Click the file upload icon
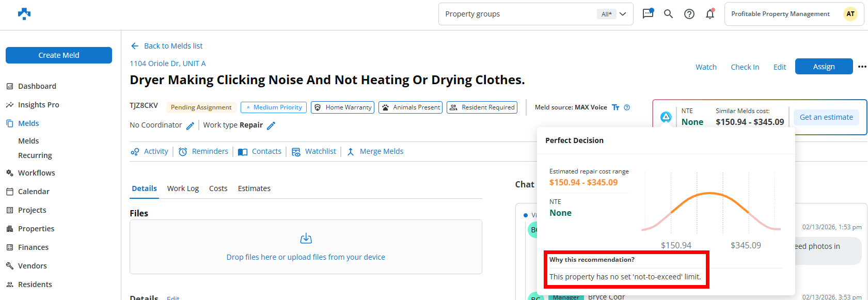Screen dimensions: 868x300 click(306, 239)
